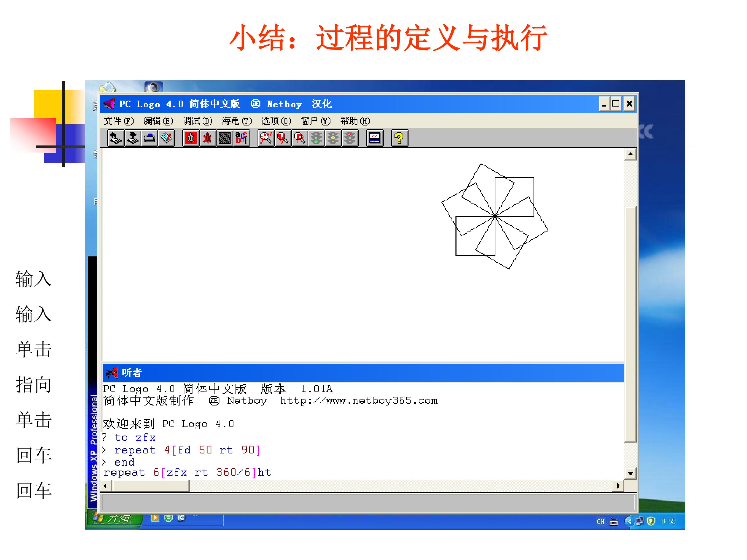This screenshot has width=747, height=560.
Task: Click the CH language indicator in tray
Action: tap(600, 522)
